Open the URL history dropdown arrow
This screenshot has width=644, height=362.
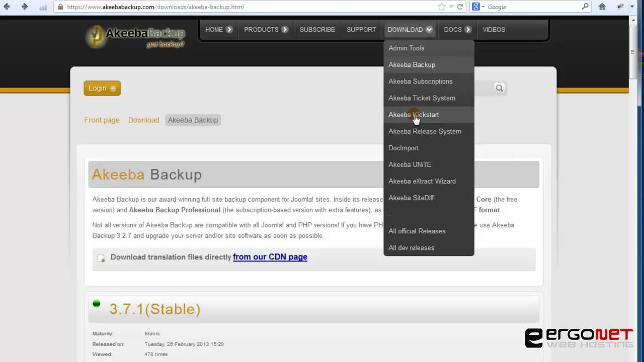[451, 7]
